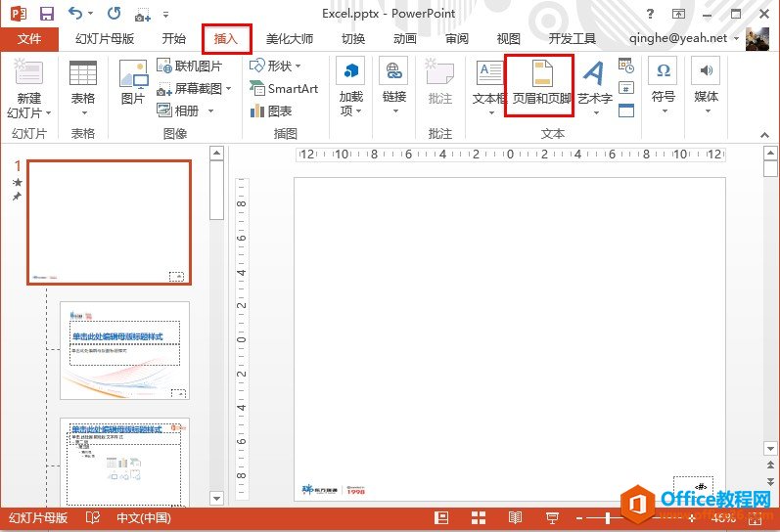Expand the 新建幻灯片 dropdown arrow
The height and width of the screenshot is (532, 780).
click(x=48, y=113)
